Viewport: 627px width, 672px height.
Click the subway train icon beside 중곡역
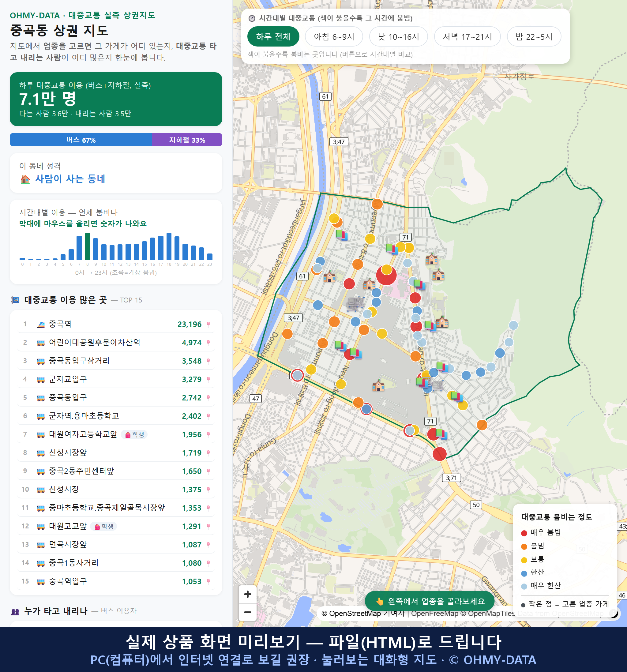pyautogui.click(x=40, y=325)
